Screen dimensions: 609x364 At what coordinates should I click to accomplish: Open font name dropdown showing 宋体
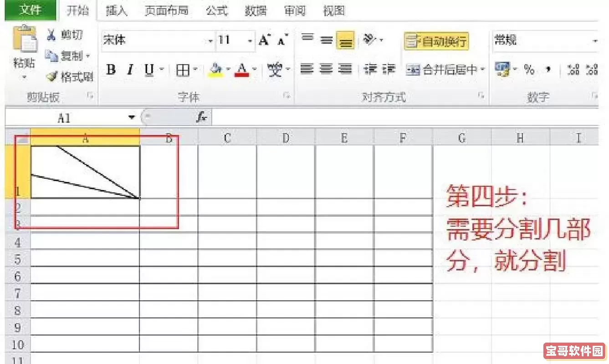click(211, 41)
